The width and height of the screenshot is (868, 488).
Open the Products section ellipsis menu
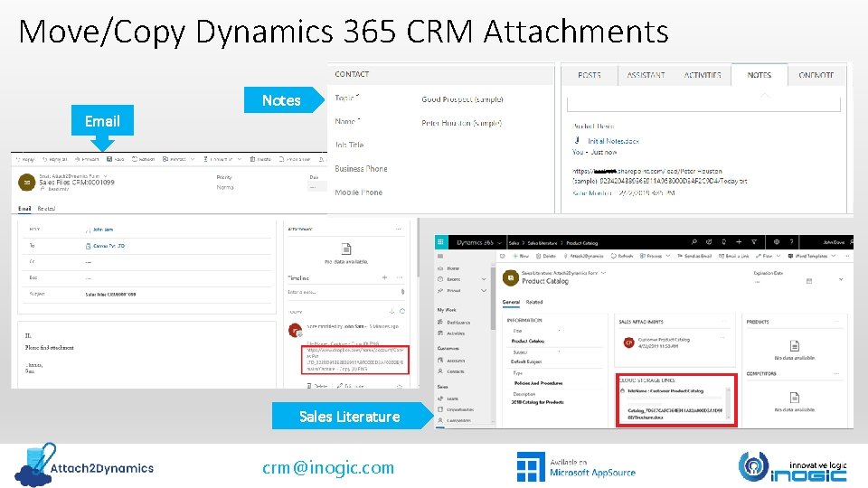click(x=836, y=322)
